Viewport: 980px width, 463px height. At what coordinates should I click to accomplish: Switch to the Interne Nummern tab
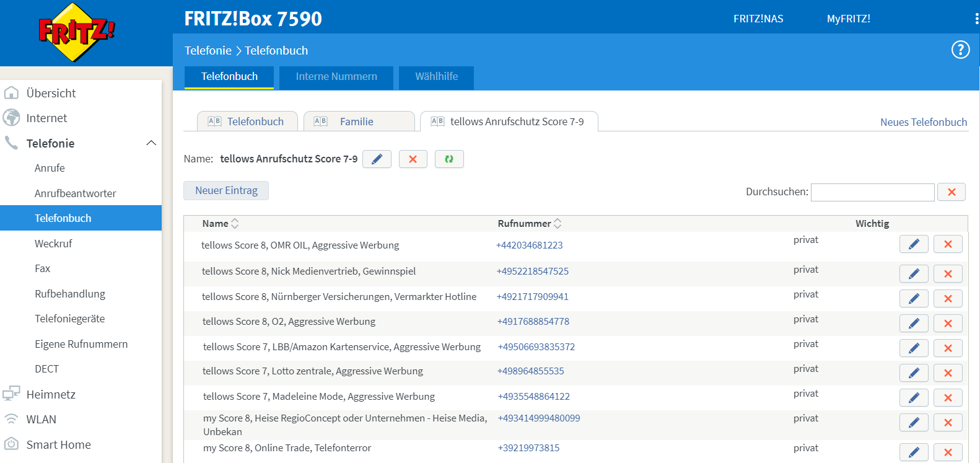click(336, 77)
